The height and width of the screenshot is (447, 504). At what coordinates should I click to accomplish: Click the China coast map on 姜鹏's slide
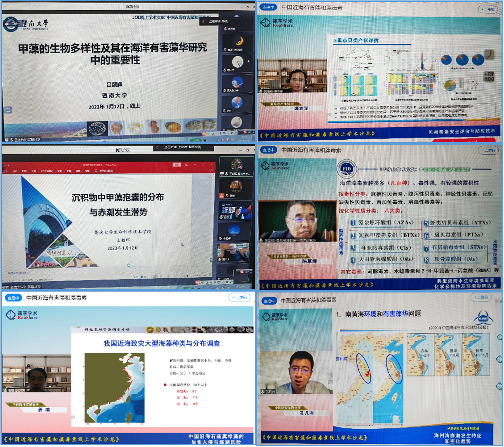coord(114,388)
